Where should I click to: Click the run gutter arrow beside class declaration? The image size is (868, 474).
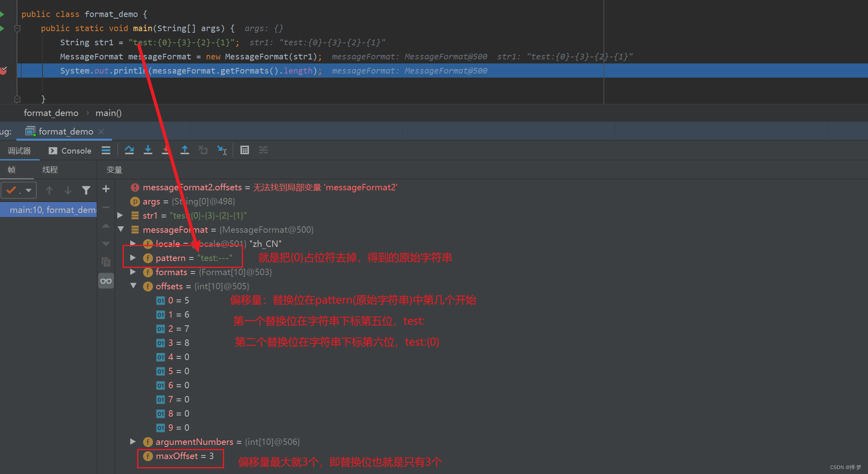tap(2, 14)
